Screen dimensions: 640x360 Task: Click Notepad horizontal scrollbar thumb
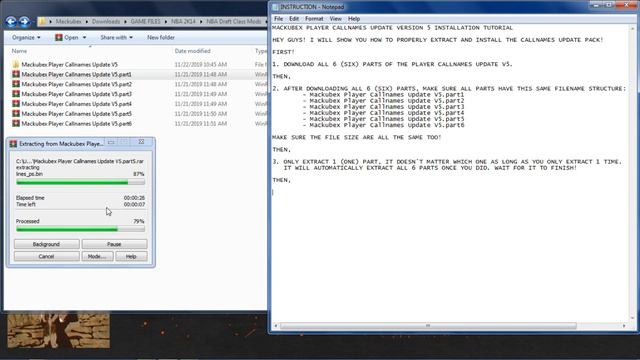click(428, 326)
